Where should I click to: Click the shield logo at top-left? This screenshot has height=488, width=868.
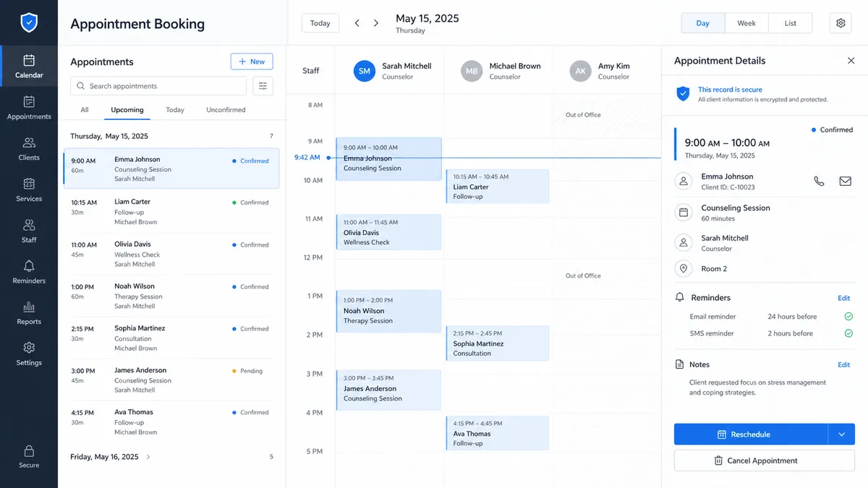click(29, 23)
